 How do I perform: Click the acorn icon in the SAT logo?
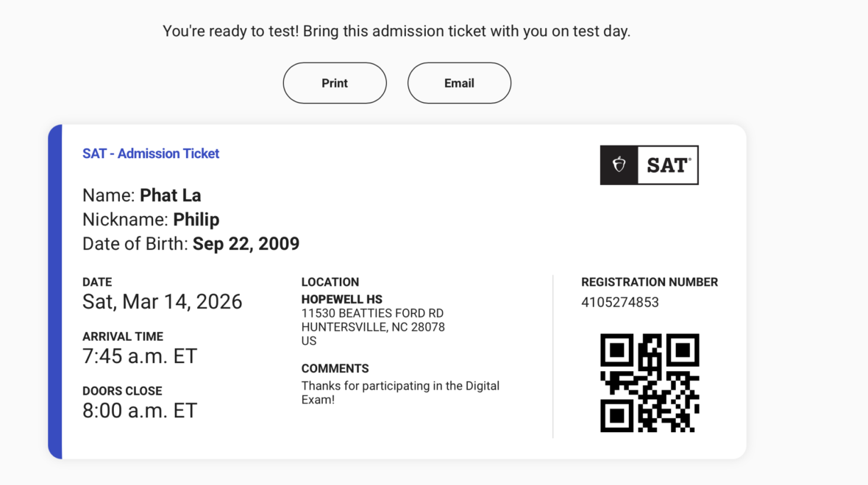click(619, 165)
